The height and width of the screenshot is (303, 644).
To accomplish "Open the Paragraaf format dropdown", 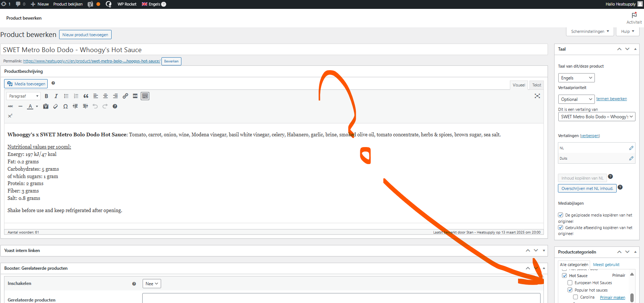I will point(23,96).
